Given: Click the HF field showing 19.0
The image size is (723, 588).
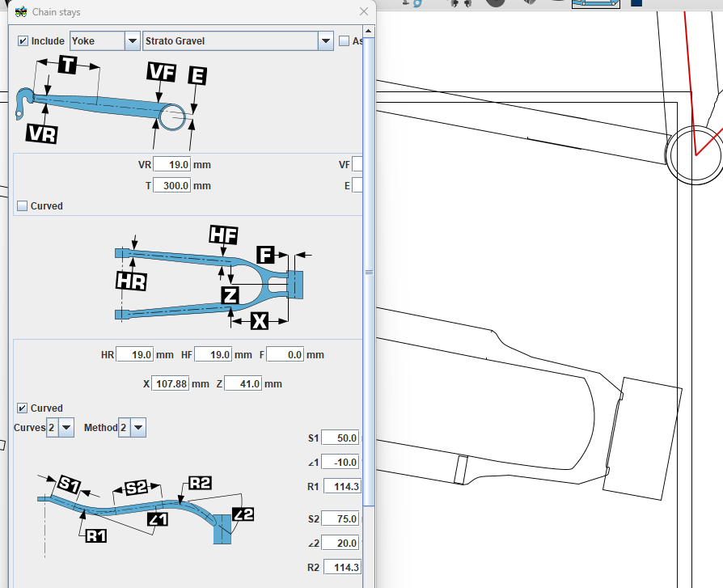Looking at the screenshot, I should pyautogui.click(x=213, y=355).
